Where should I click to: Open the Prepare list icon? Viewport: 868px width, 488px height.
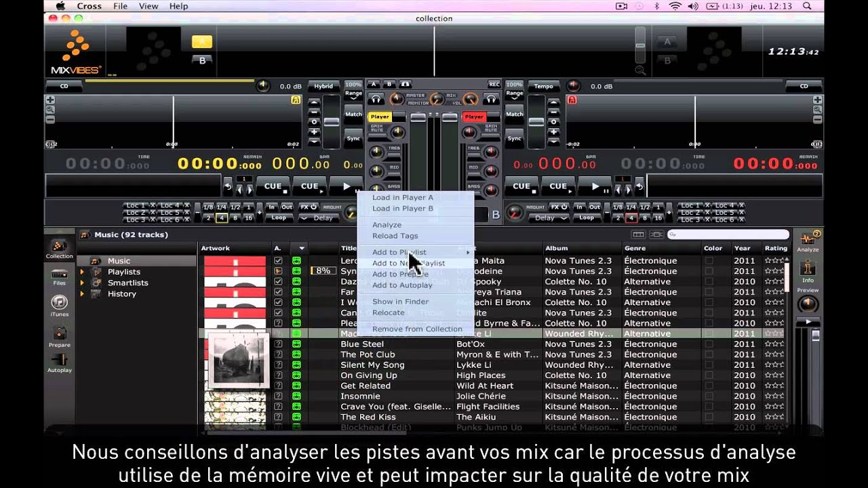click(x=59, y=334)
